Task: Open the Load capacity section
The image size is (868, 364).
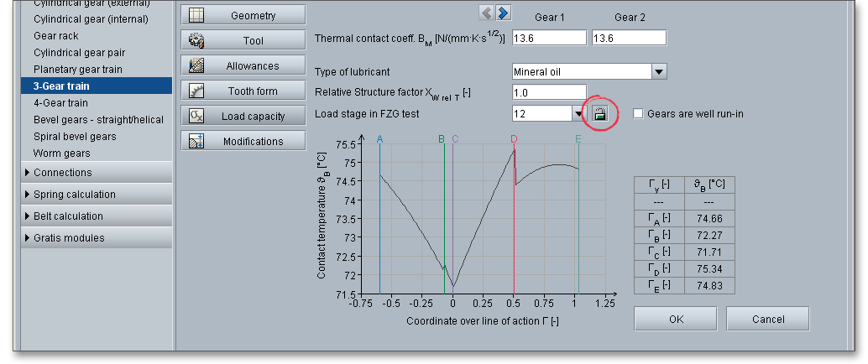Action: pyautogui.click(x=243, y=116)
